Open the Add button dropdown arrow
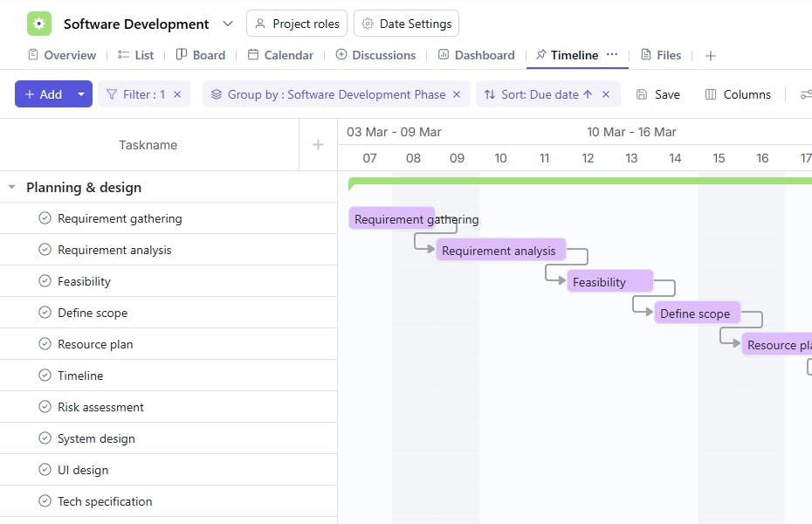 [x=81, y=94]
